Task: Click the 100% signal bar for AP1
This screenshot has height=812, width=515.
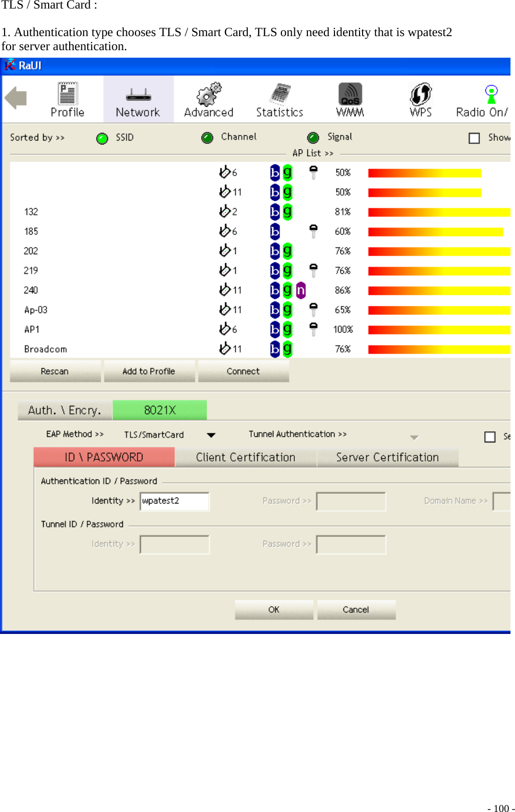Action: click(x=439, y=330)
